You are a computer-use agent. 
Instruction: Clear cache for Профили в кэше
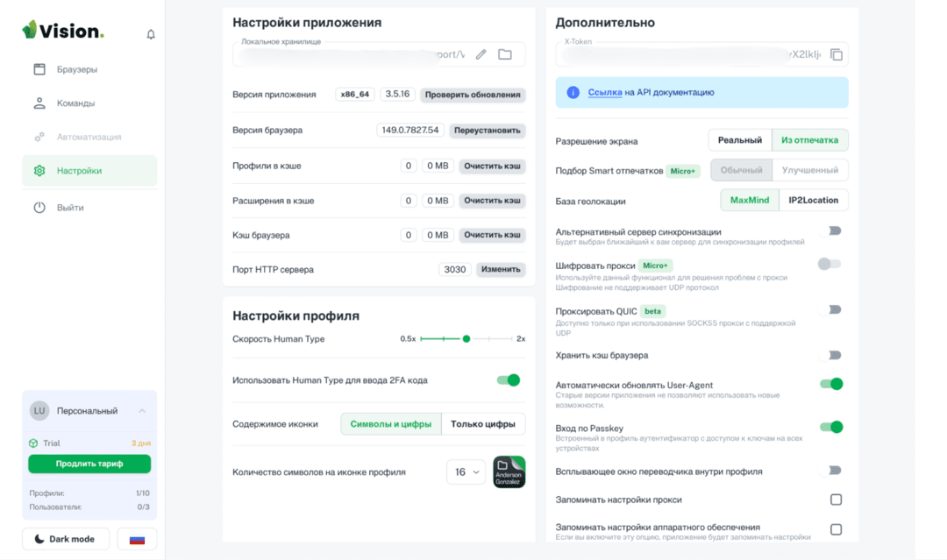492,166
